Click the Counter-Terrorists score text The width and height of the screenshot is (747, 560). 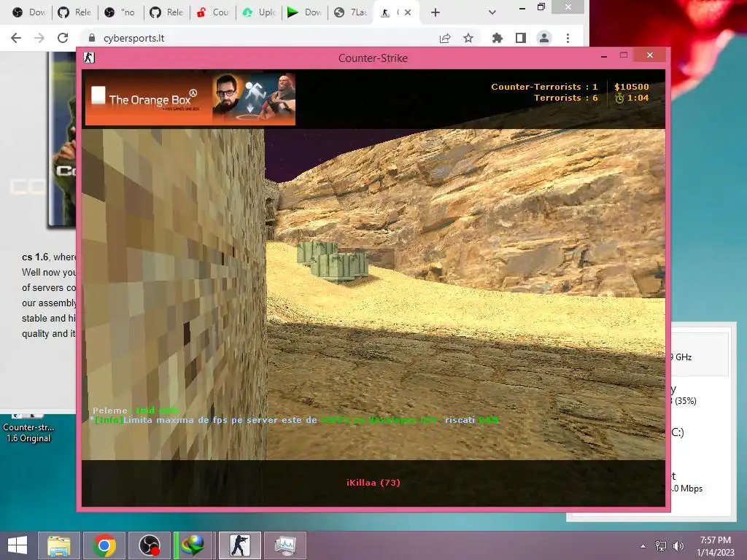pyautogui.click(x=544, y=87)
